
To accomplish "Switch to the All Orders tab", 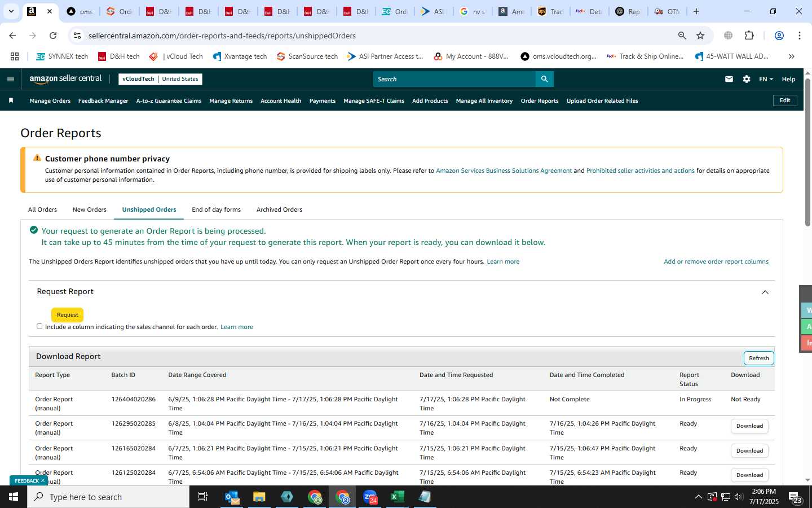I will coord(42,209).
